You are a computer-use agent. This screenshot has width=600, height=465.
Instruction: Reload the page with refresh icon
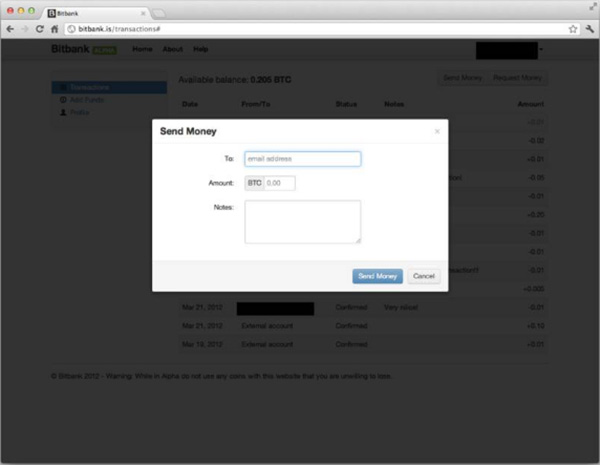pos(39,29)
